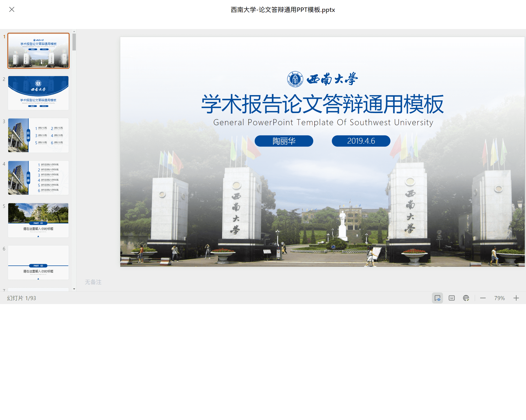Toggle the notes view icon in status bar
Screen dimensions: 526x420
coord(437,298)
